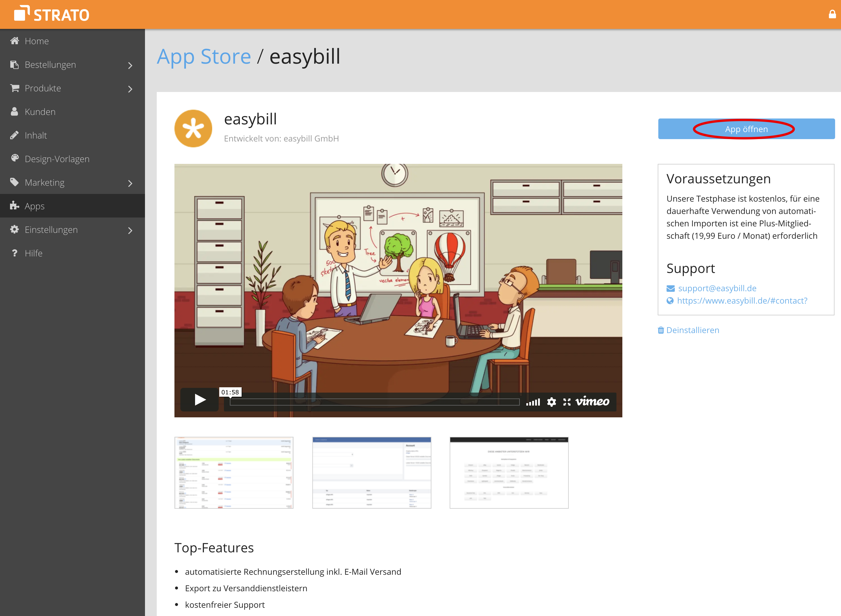Open the easybill.de contact URL link
The width and height of the screenshot is (841, 616).
742,301
